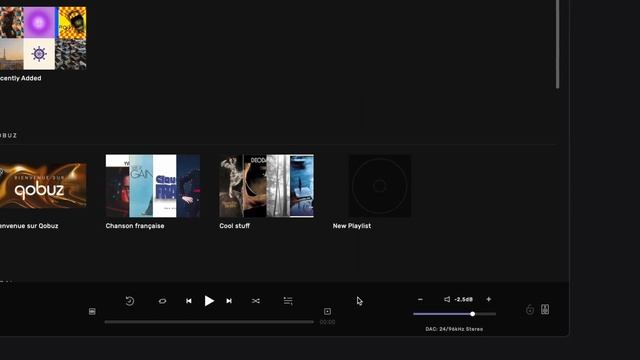Click the dim circular icon beside the speaker icon
The width and height of the screenshot is (640, 360).
click(x=530, y=310)
